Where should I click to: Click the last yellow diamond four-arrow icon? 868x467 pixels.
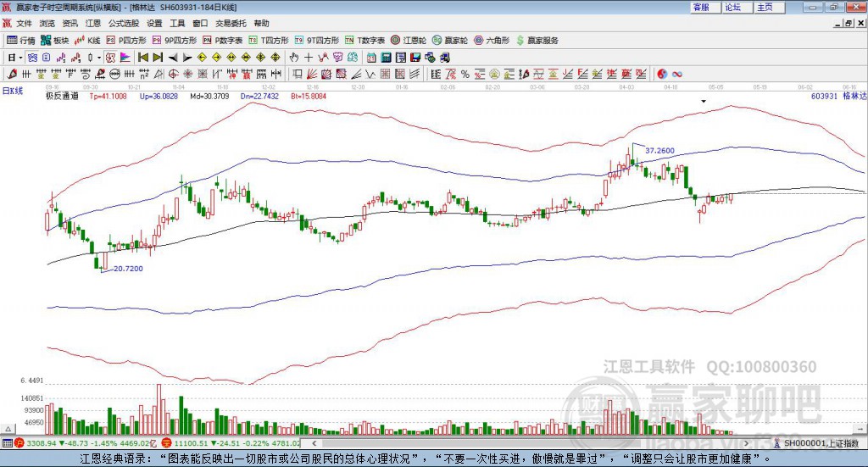275,58
